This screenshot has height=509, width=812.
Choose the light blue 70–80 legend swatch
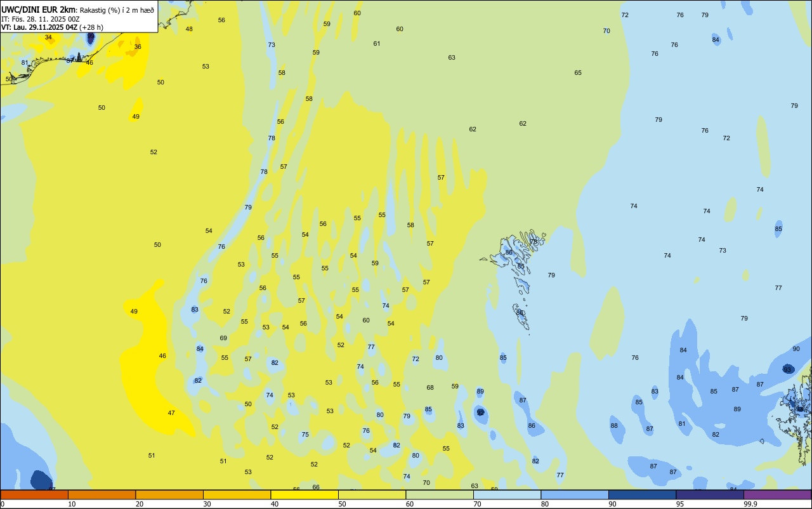[x=507, y=494]
